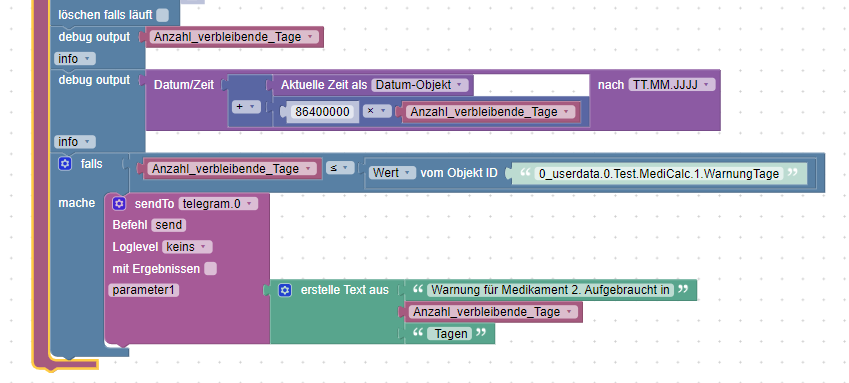Select the second debug output label
Viewport: 849px width, 383px height.
[94, 80]
